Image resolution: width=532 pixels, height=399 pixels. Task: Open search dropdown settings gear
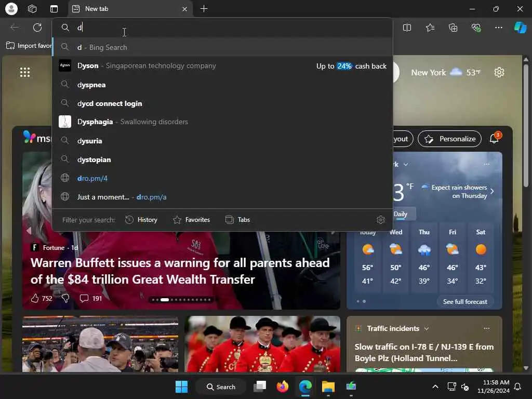tap(381, 220)
